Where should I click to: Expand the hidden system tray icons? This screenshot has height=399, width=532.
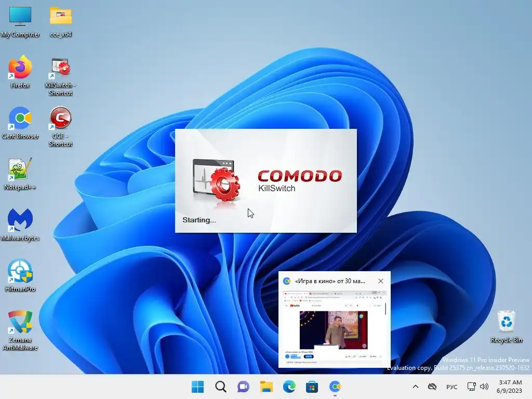tap(415, 387)
